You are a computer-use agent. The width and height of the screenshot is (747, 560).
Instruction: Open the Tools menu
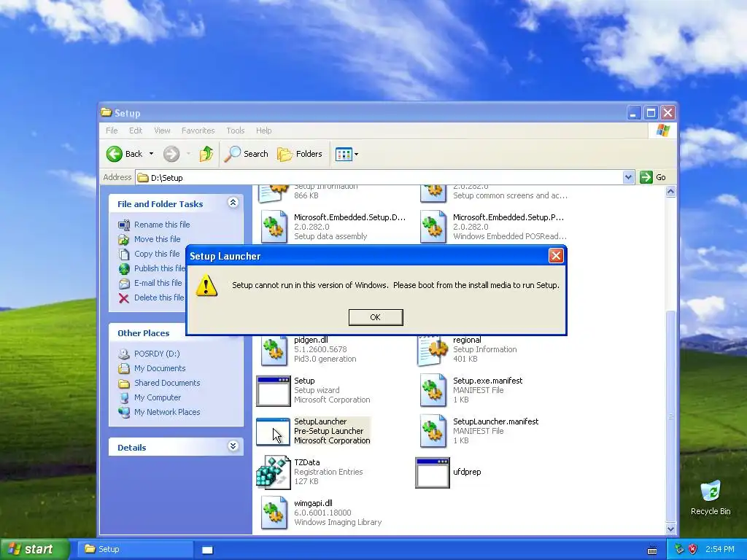point(236,131)
